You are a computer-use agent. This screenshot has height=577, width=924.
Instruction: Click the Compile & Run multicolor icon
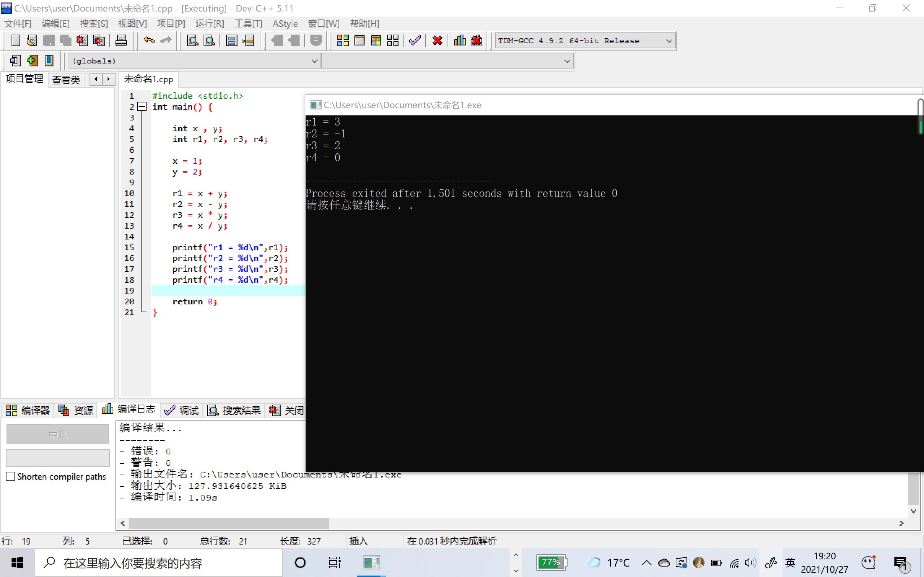tap(376, 40)
